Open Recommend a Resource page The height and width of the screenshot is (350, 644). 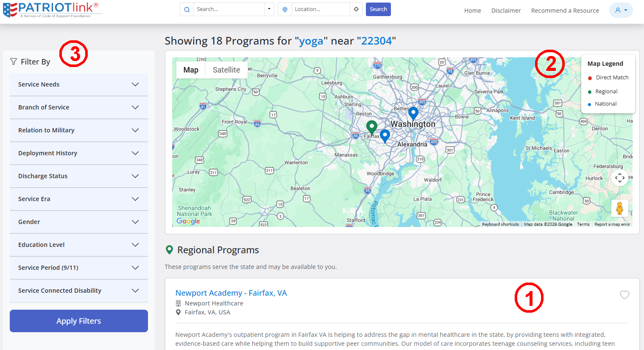565,11
